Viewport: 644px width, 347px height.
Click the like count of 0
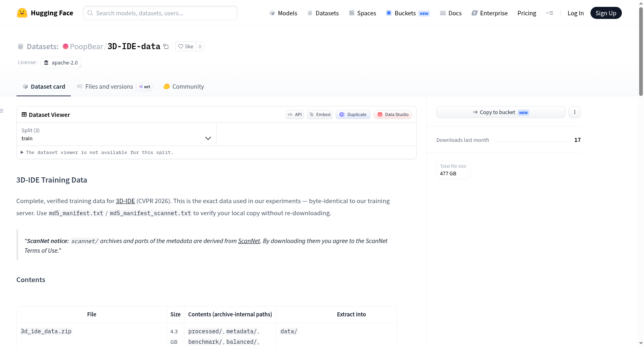[x=200, y=46]
